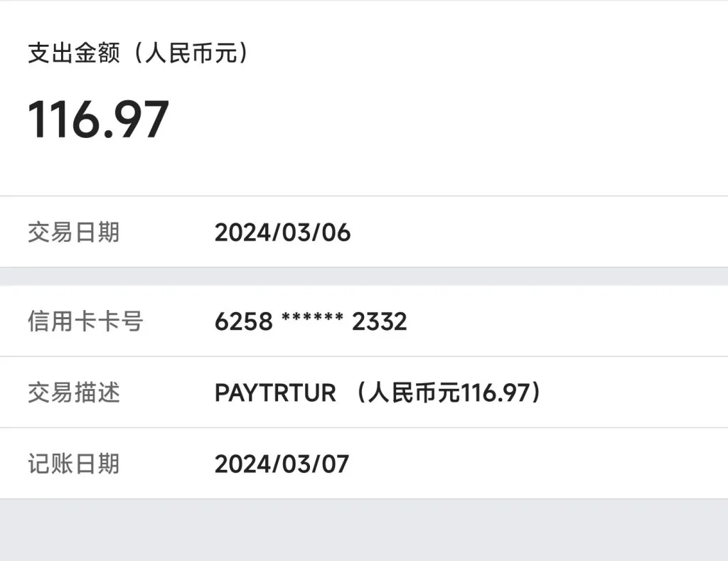
Task: Tap the gray empty area below 记账日期
Action: 364,530
